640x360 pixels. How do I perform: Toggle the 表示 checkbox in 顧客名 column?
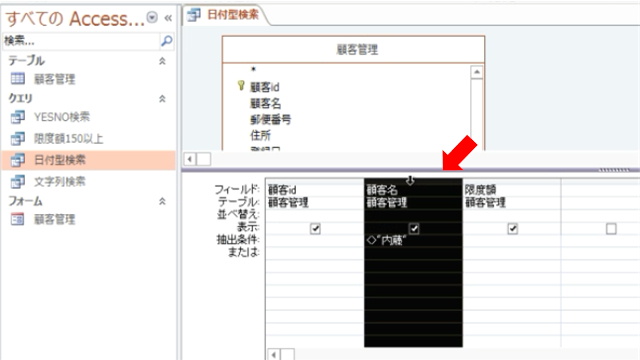click(x=414, y=229)
